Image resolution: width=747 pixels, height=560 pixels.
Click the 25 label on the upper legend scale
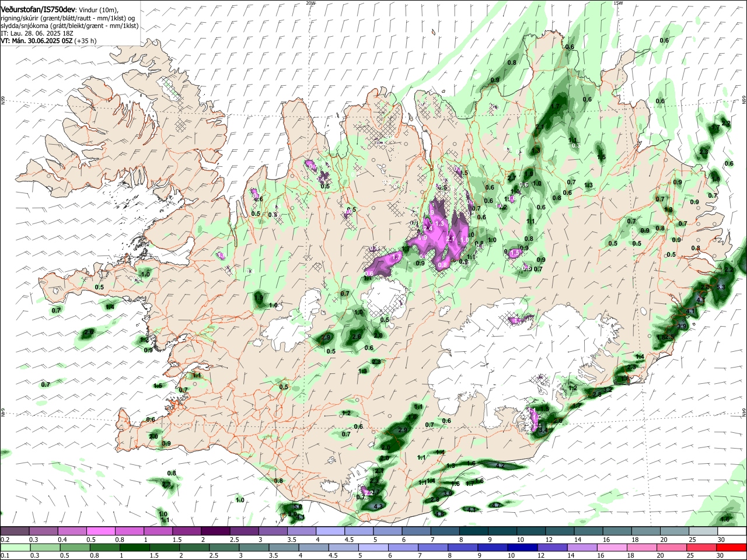[x=693, y=540]
